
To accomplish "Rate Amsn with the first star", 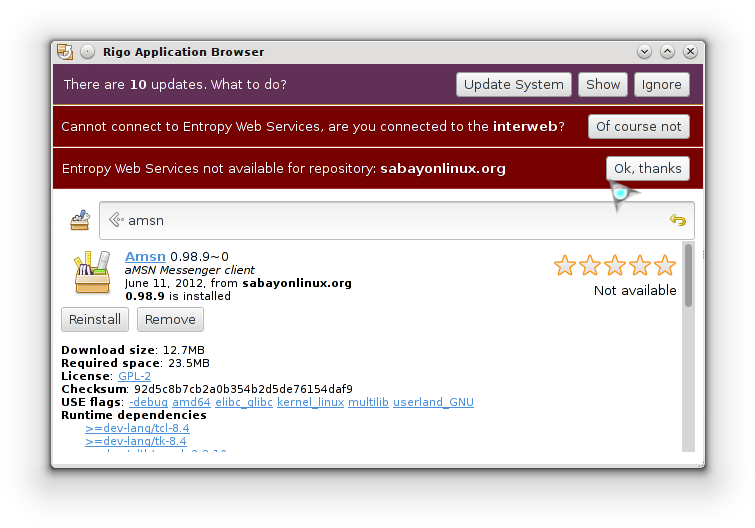I will click(x=564, y=265).
